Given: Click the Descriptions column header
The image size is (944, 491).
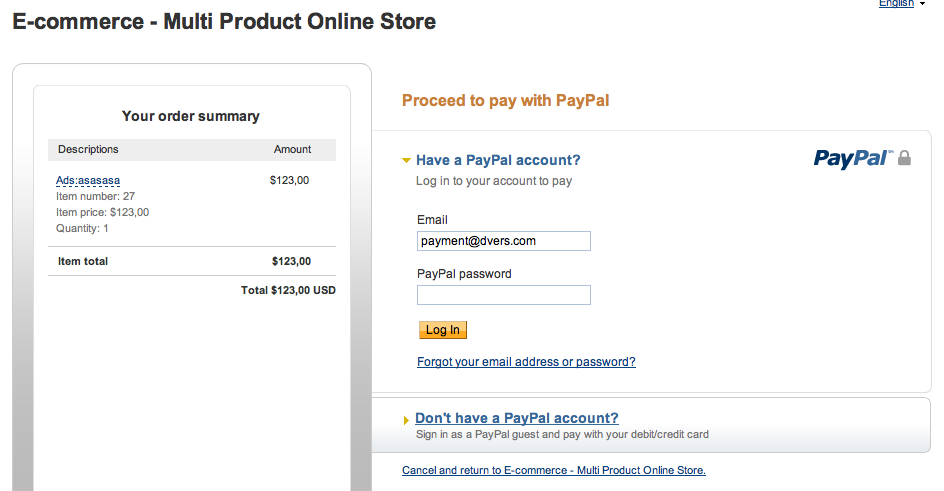Looking at the screenshot, I should 88,149.
